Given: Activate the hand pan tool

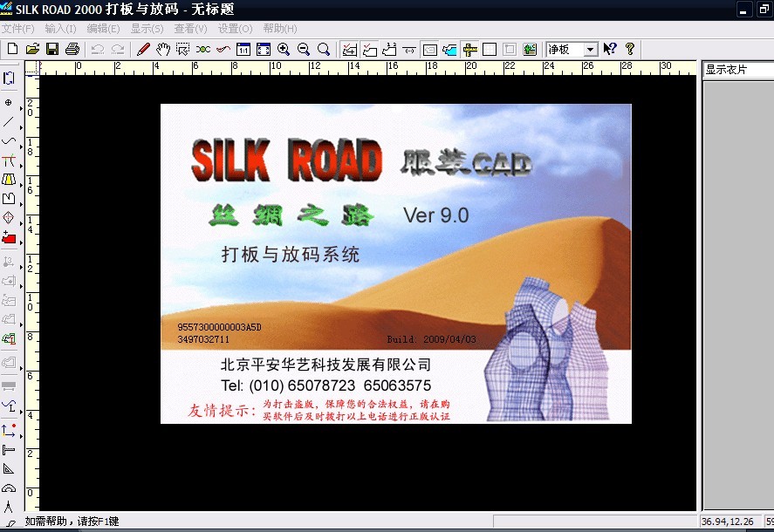Looking at the screenshot, I should click(163, 50).
